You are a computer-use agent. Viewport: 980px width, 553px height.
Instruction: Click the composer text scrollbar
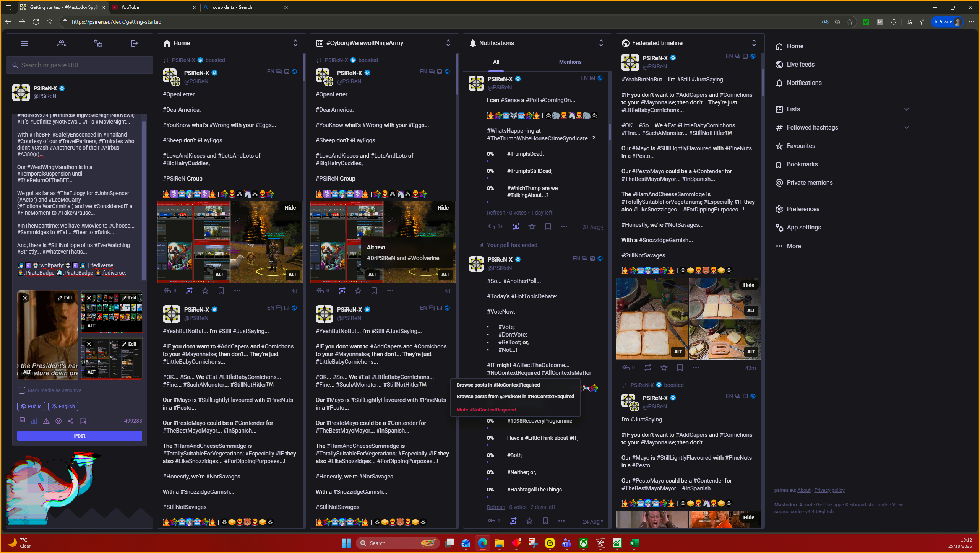pos(144,199)
